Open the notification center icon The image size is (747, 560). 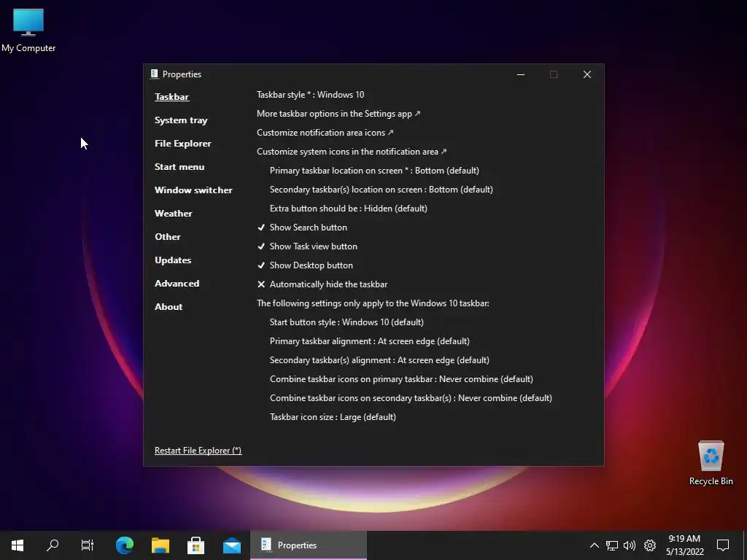coord(723,545)
